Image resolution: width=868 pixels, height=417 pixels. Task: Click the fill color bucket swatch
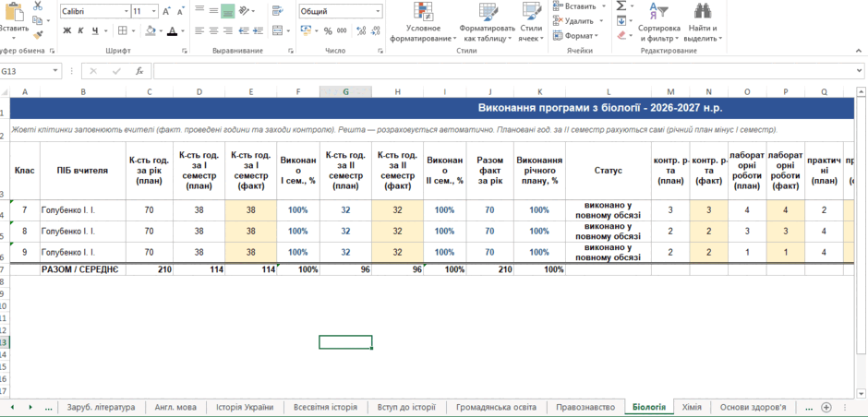tap(150, 30)
